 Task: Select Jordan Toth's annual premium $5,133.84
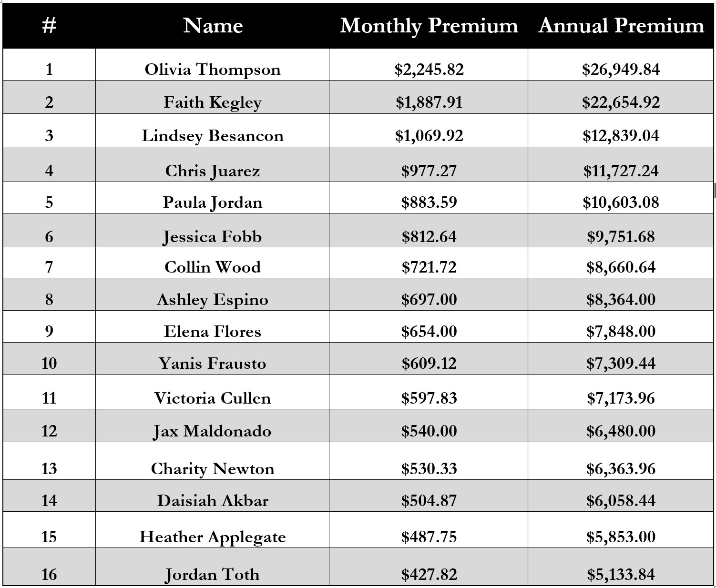tap(621, 567)
